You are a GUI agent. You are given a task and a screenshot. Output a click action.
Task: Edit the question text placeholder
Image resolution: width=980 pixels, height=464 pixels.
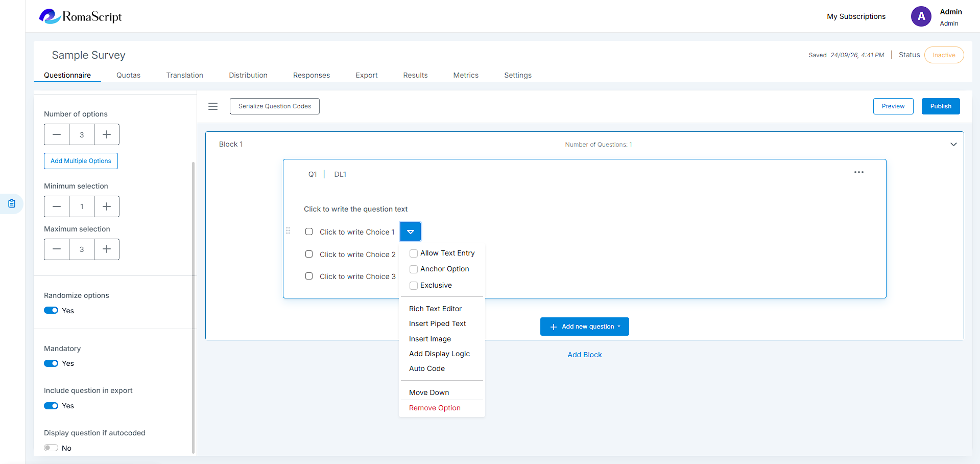pos(355,209)
